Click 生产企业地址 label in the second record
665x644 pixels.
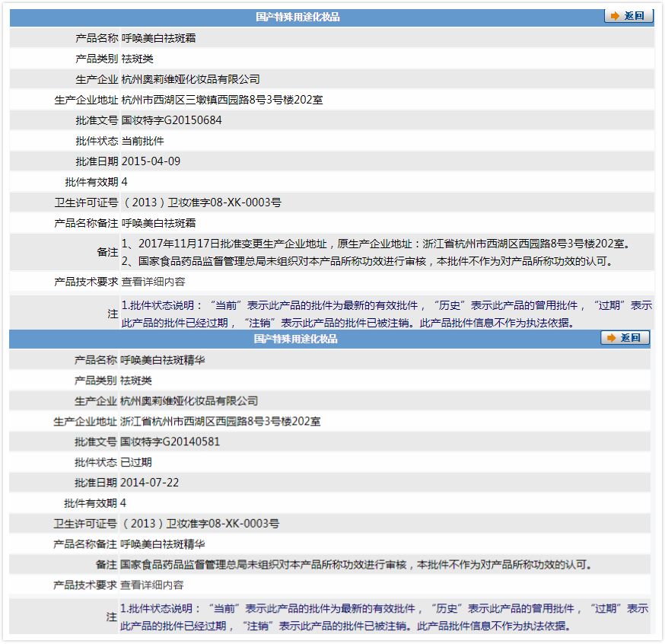tap(84, 421)
